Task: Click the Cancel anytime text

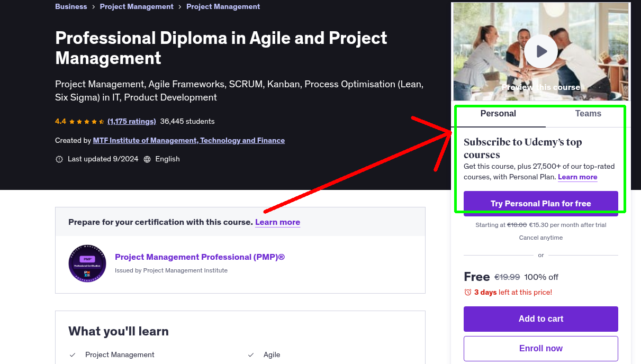Action: (x=541, y=238)
